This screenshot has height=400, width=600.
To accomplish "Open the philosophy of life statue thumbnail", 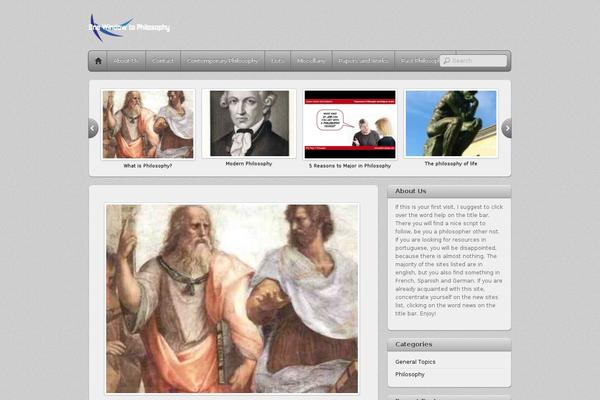I will [451, 123].
